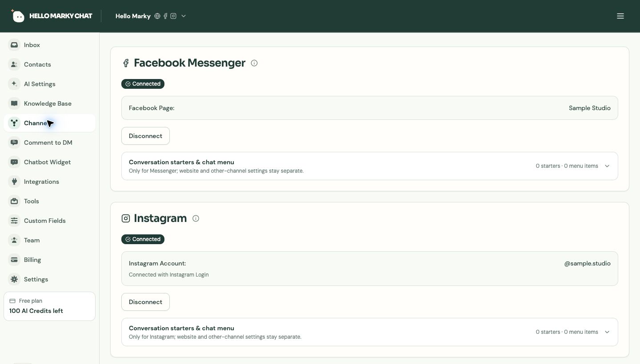This screenshot has height=364, width=640.
Task: Click the Hello Marky Chat logo
Action: pyautogui.click(x=52, y=16)
